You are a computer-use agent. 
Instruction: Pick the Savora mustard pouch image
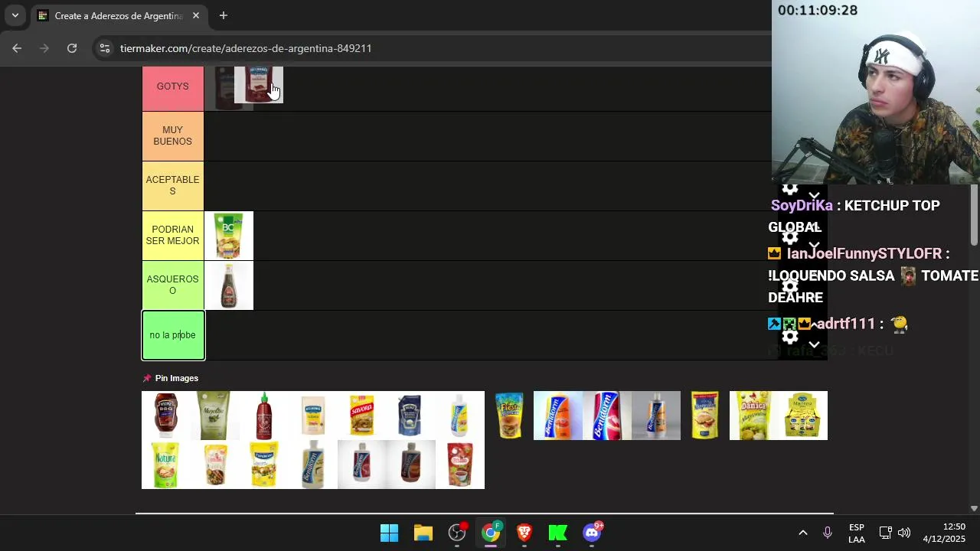(x=362, y=416)
